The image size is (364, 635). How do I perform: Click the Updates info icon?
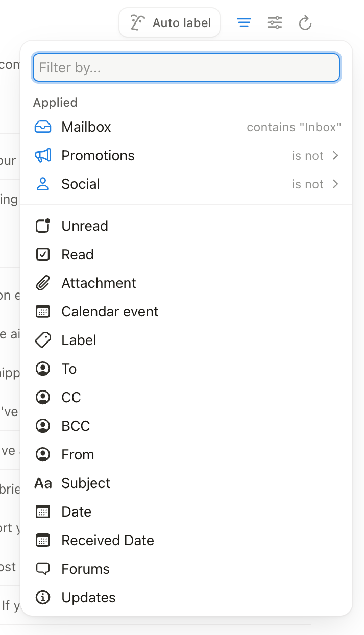(x=43, y=597)
